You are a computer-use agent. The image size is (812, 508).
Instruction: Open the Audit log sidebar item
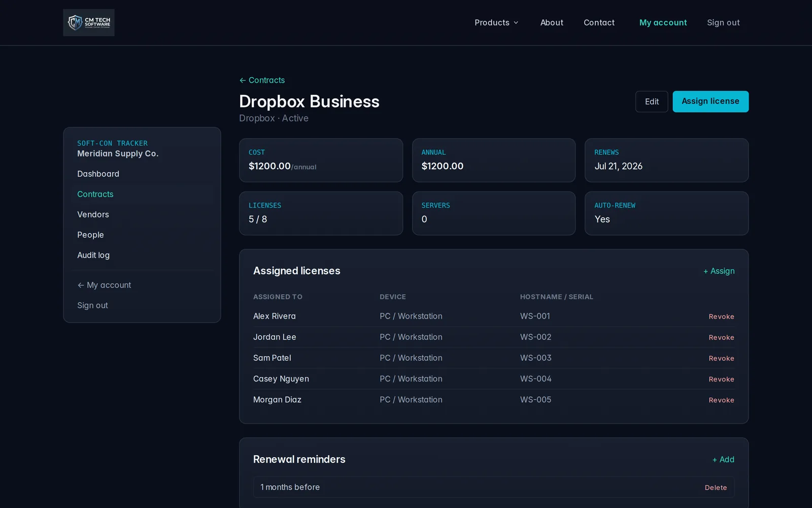pos(93,255)
